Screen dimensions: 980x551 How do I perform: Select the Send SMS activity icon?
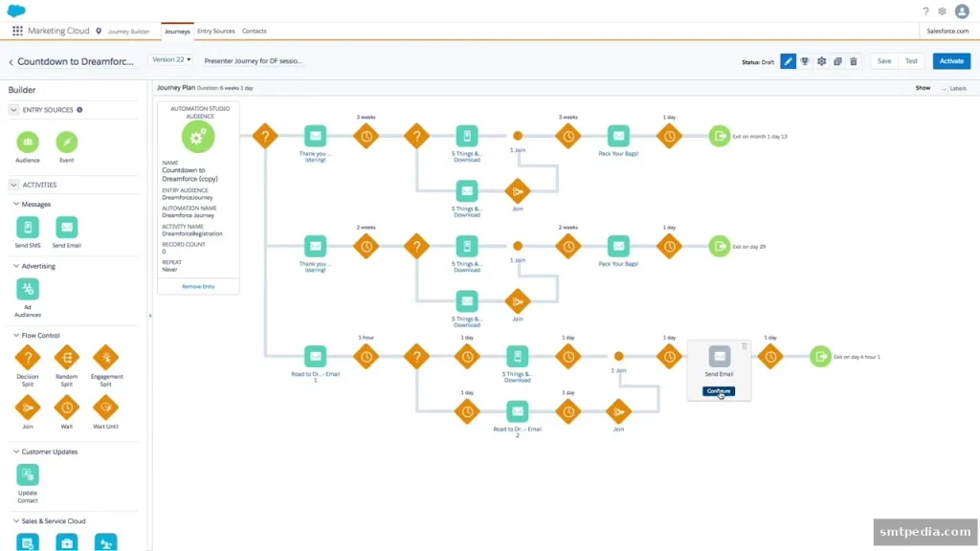(x=28, y=228)
